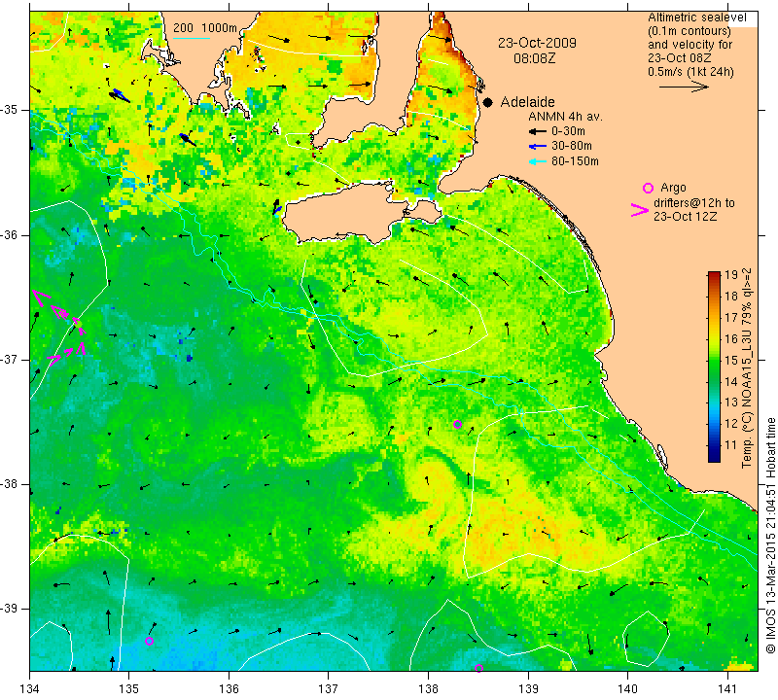Click the 'drifters@12h to' legend text
This screenshot has height=700, width=778.
point(694,203)
